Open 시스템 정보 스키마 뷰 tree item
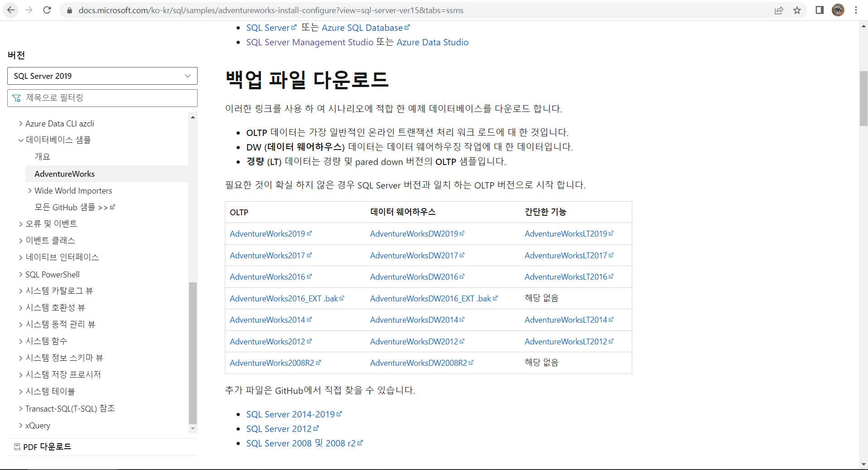 [x=64, y=358]
